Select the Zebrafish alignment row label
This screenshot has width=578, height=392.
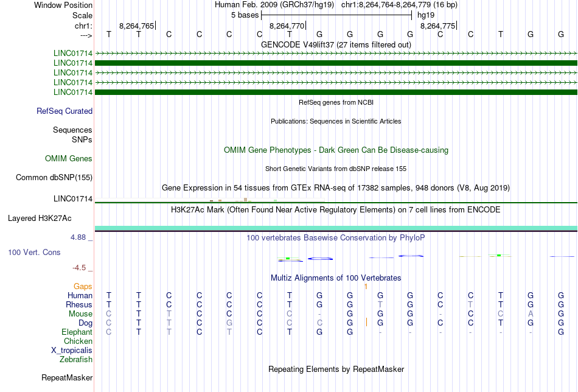(x=76, y=359)
